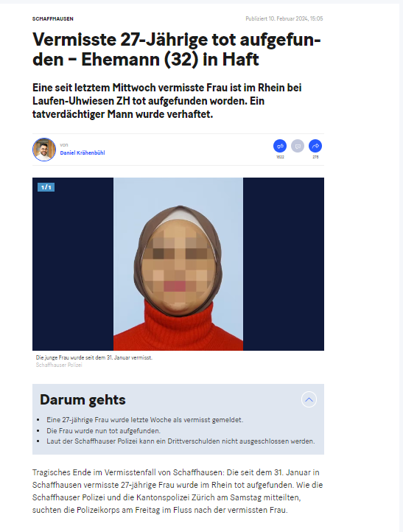Select bullet about Drittverschulden nicht ausgeschlossen

(181, 441)
